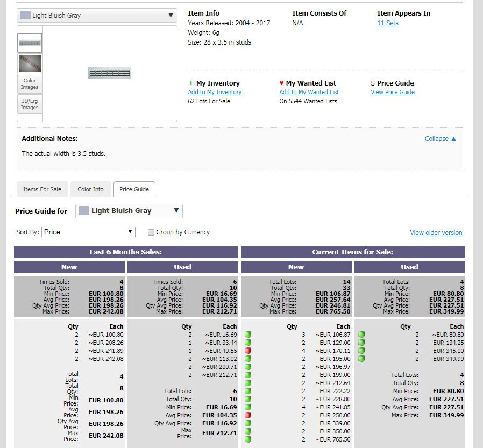The image size is (483, 448).
Task: Click green cube icon beside used EUR 349.99
Action: [x=361, y=358]
